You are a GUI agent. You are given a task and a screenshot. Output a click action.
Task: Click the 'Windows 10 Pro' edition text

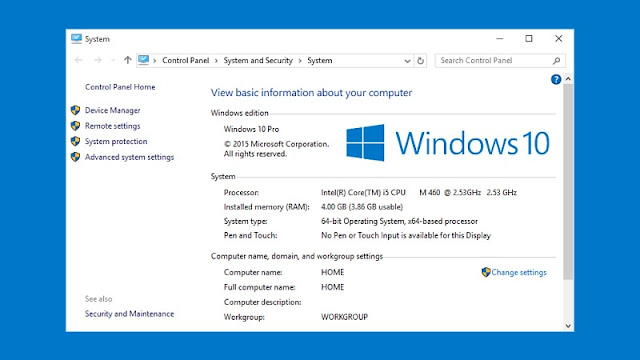click(251, 129)
